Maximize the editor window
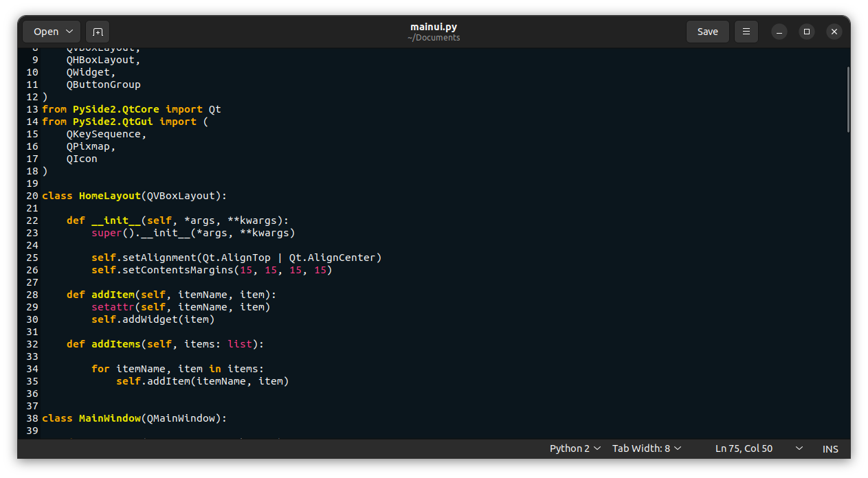Screen dimensions: 868x478 (x=806, y=32)
